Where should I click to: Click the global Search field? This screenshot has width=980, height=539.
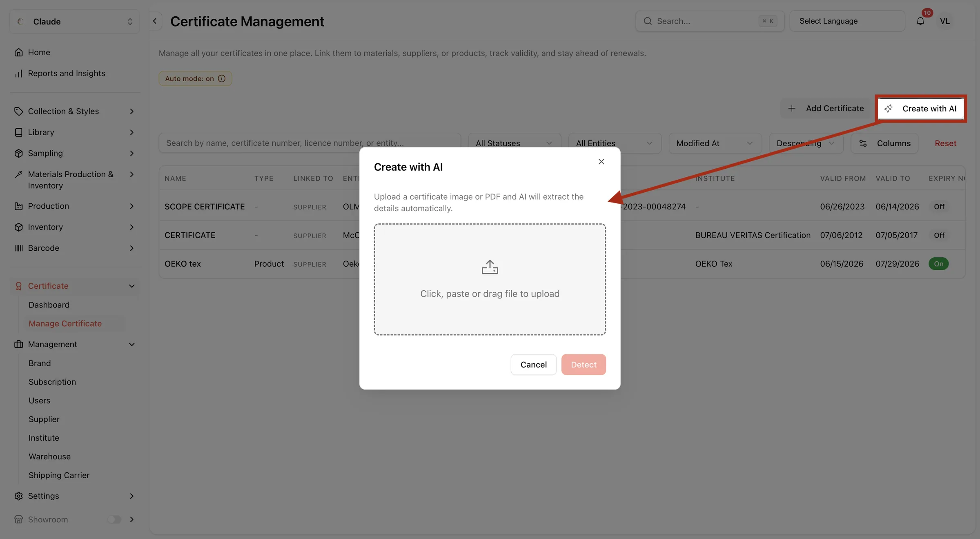pos(710,21)
